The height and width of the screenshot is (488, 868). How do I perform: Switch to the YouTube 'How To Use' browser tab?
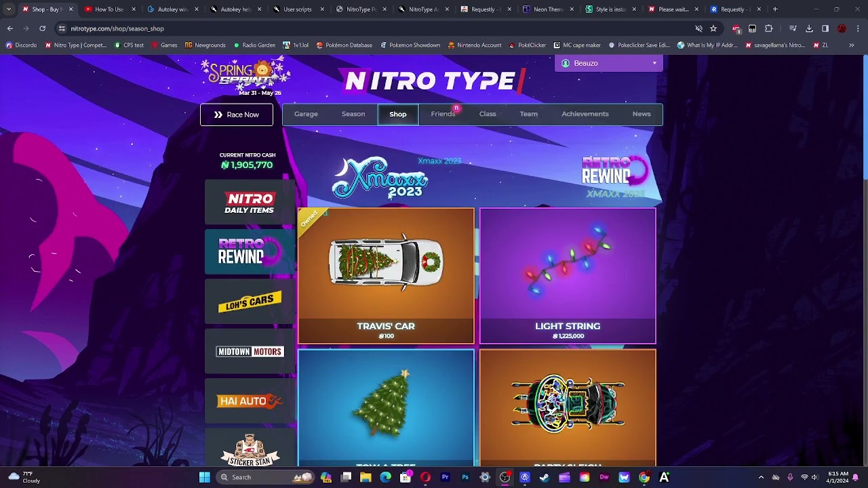pyautogui.click(x=108, y=9)
